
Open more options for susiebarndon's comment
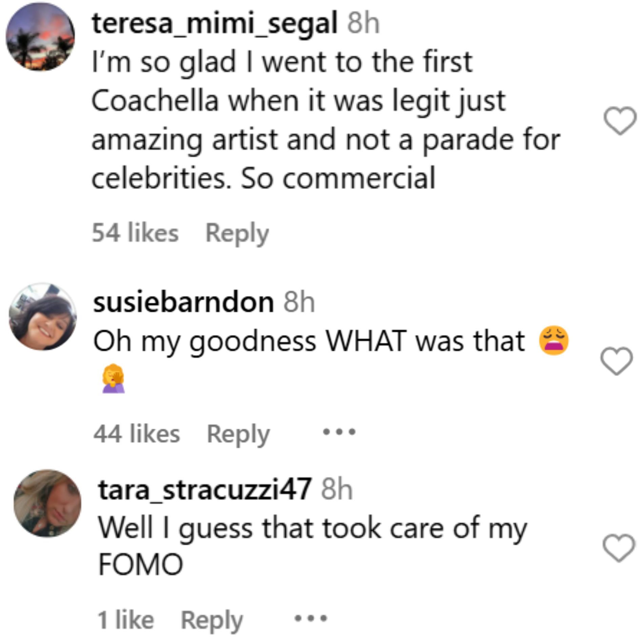339,432
